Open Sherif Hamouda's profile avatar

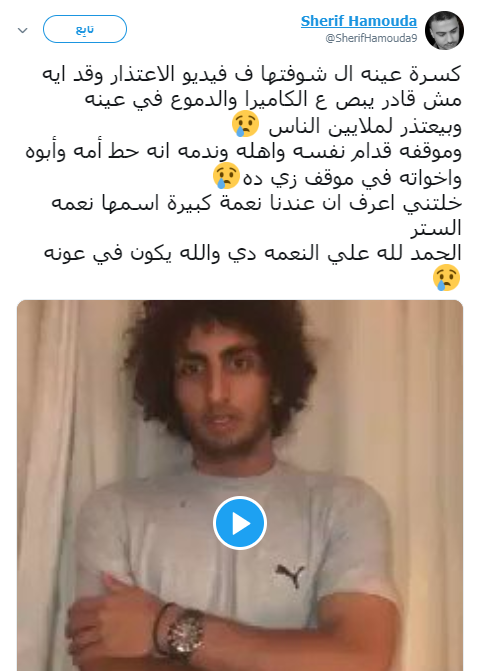coord(444,30)
